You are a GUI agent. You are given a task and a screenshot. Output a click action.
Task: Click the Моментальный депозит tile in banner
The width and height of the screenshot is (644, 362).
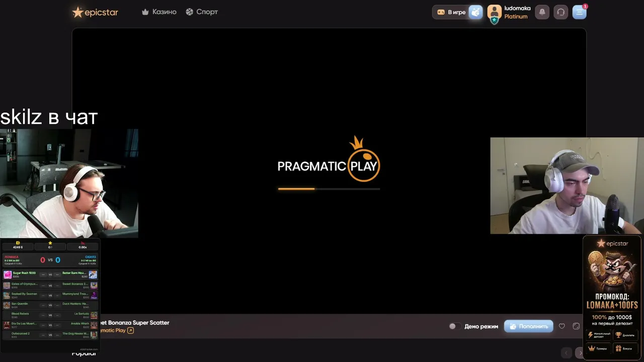599,335
